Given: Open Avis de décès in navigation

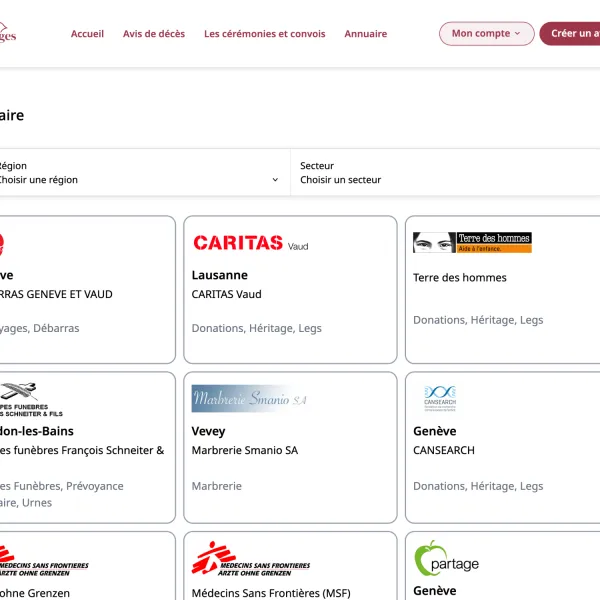Looking at the screenshot, I should 154,34.
